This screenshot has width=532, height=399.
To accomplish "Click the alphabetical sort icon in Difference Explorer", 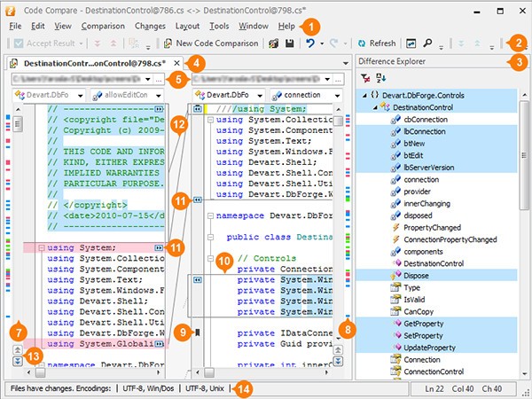I will pyautogui.click(x=381, y=78).
